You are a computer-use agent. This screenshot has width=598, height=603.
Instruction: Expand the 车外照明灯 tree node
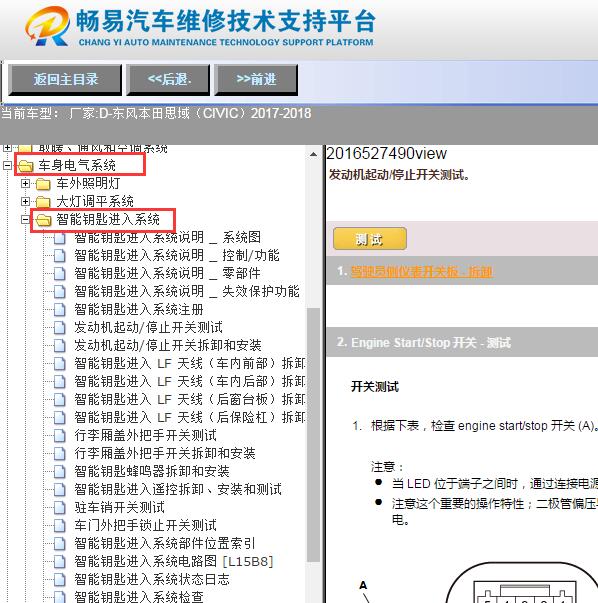[x=25, y=183]
